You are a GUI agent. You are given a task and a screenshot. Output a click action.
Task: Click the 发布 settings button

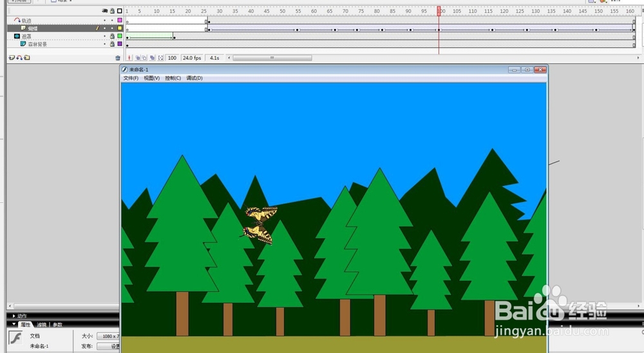(x=109, y=347)
